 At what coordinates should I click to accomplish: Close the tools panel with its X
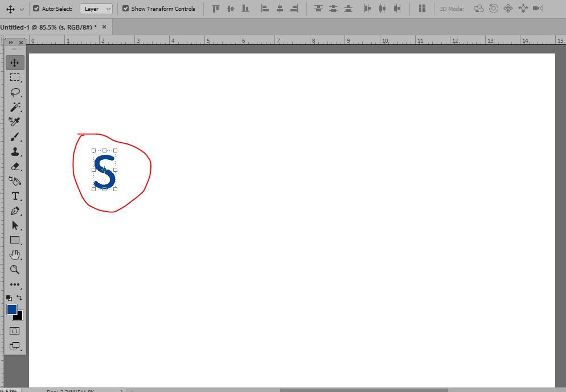(x=21, y=43)
